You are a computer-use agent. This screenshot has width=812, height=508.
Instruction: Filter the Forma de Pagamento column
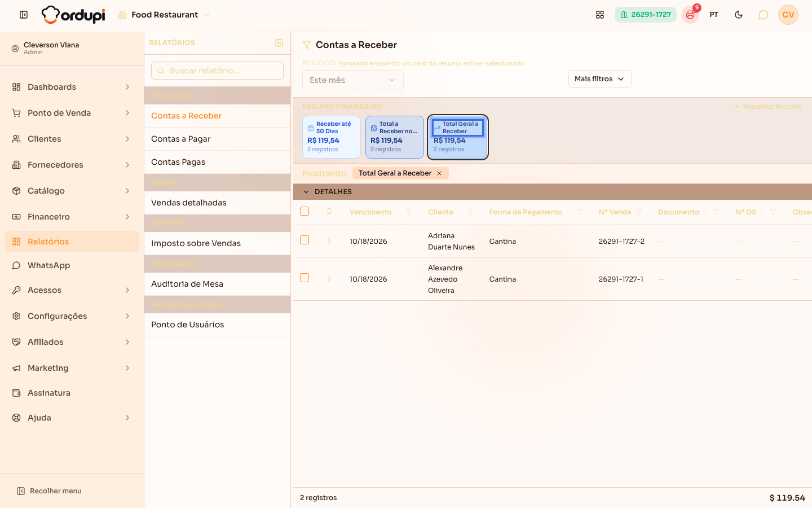point(580,212)
